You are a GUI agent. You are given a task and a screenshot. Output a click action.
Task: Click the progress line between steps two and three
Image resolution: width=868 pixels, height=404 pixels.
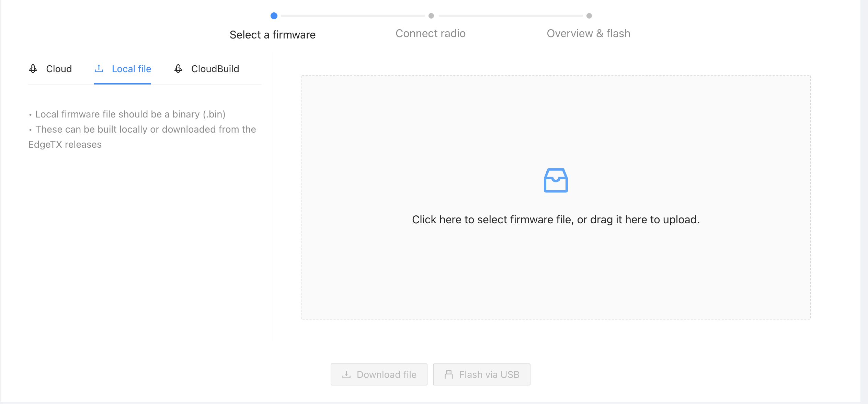click(x=511, y=16)
